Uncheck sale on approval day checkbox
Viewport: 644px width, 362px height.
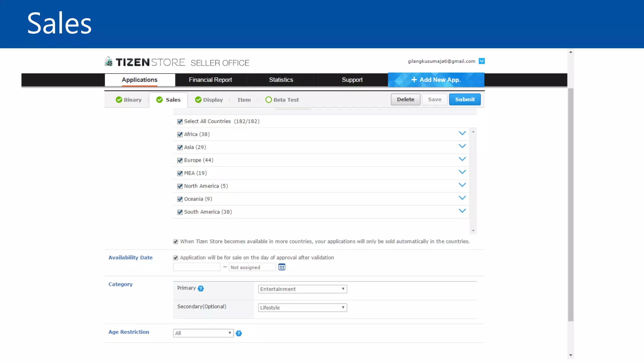176,258
